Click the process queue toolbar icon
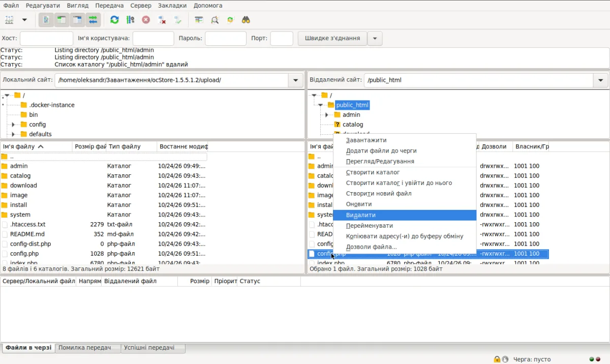This screenshot has width=610, height=364. (130, 20)
